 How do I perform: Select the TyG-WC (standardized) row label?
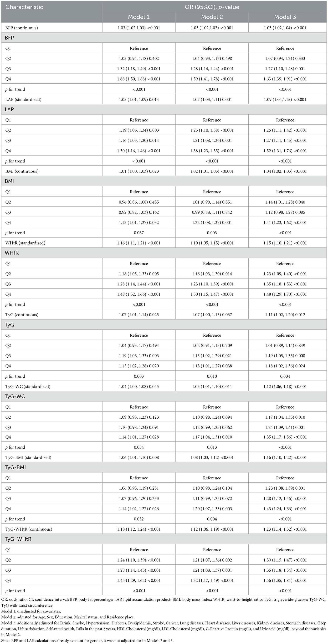click(x=28, y=386)
